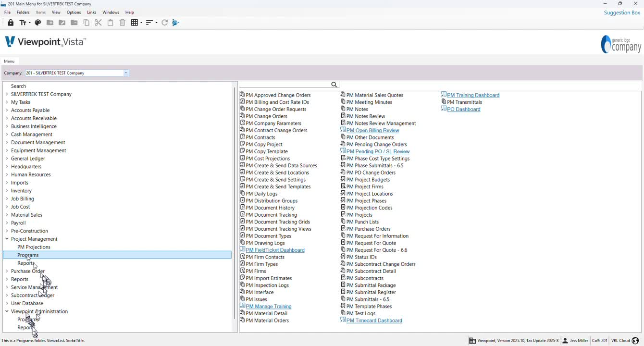Click the PM Purchase Orders icon

[x=343, y=228]
